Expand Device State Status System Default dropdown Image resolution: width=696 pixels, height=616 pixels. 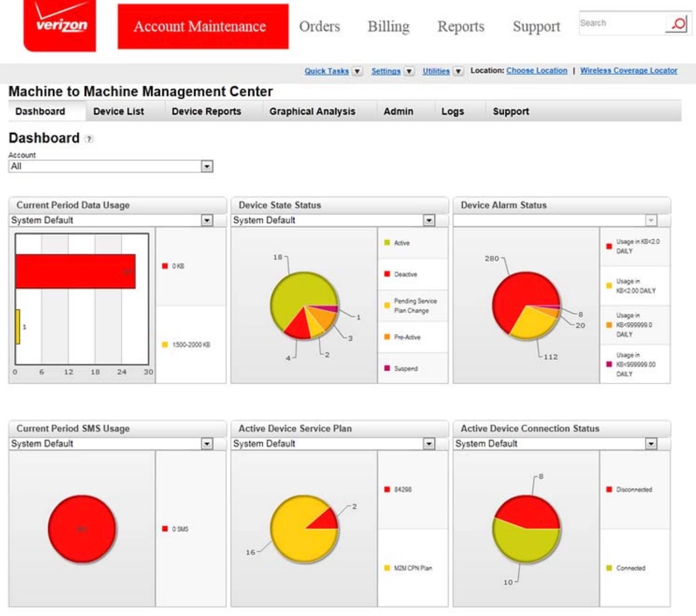pyautogui.click(x=429, y=220)
